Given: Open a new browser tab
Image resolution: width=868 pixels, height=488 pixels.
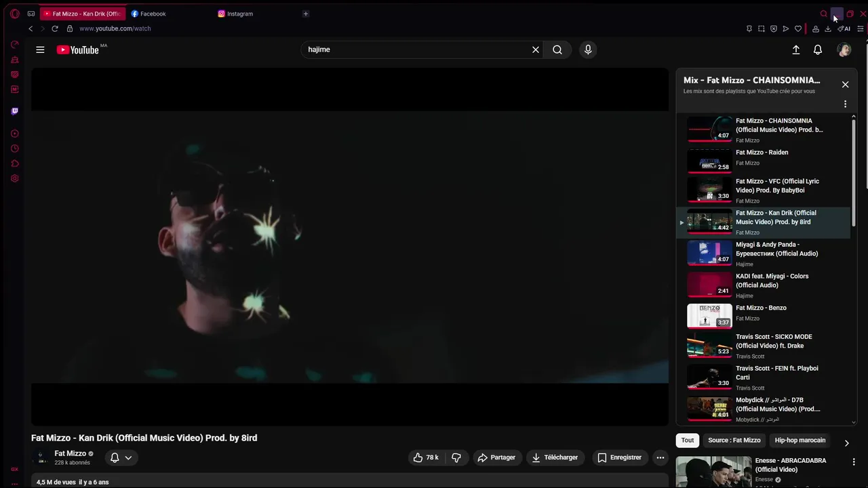Looking at the screenshot, I should point(306,14).
